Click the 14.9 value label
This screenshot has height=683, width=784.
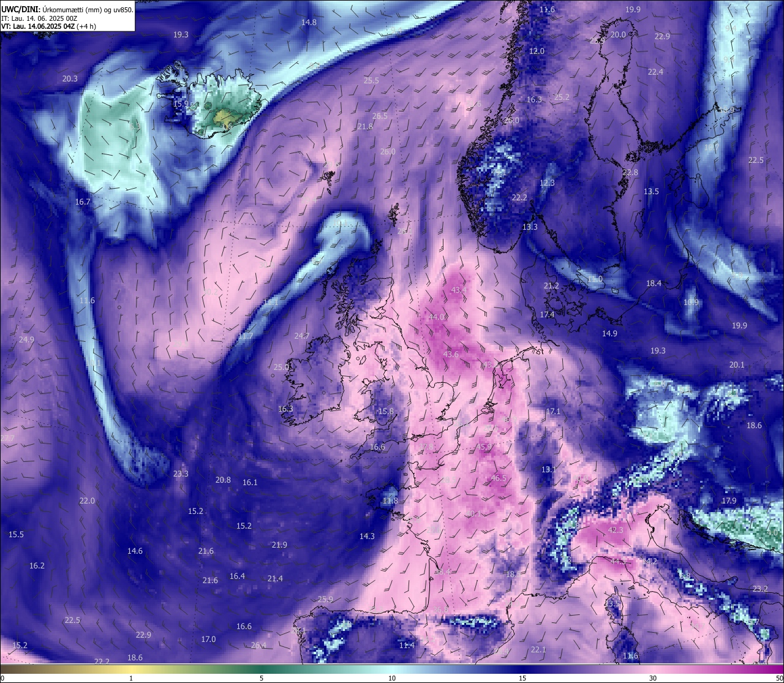pyautogui.click(x=609, y=333)
